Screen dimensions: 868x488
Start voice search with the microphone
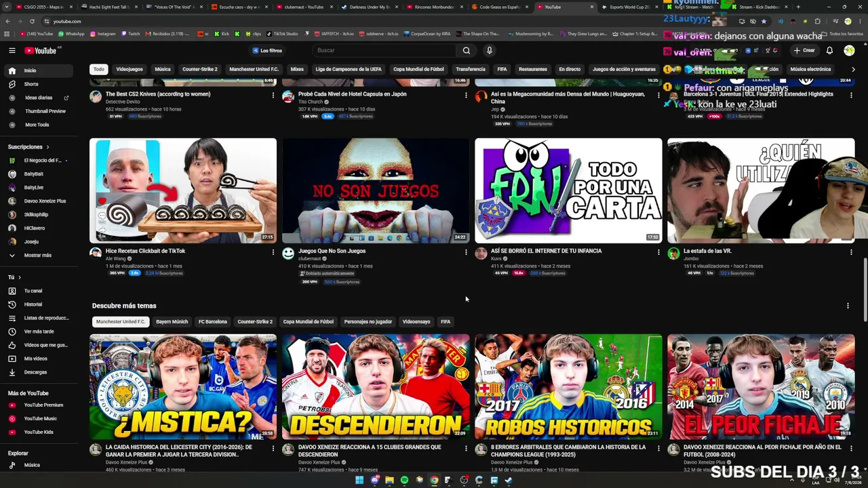pyautogui.click(x=489, y=50)
